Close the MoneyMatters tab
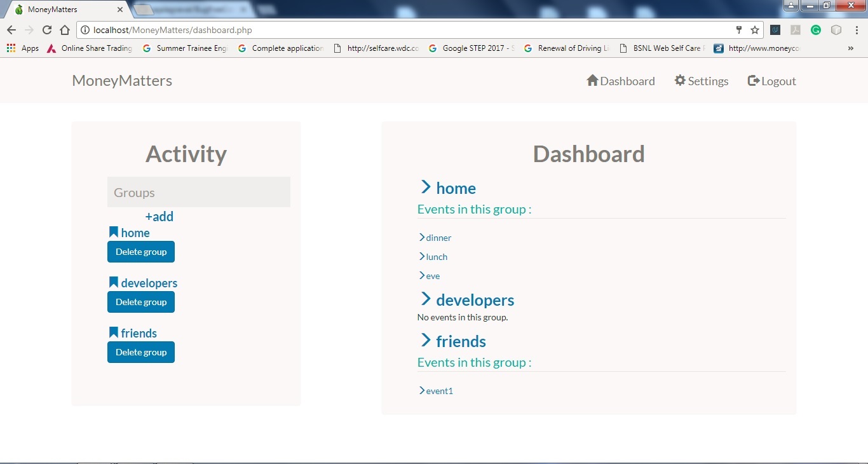868x464 pixels. 119,10
